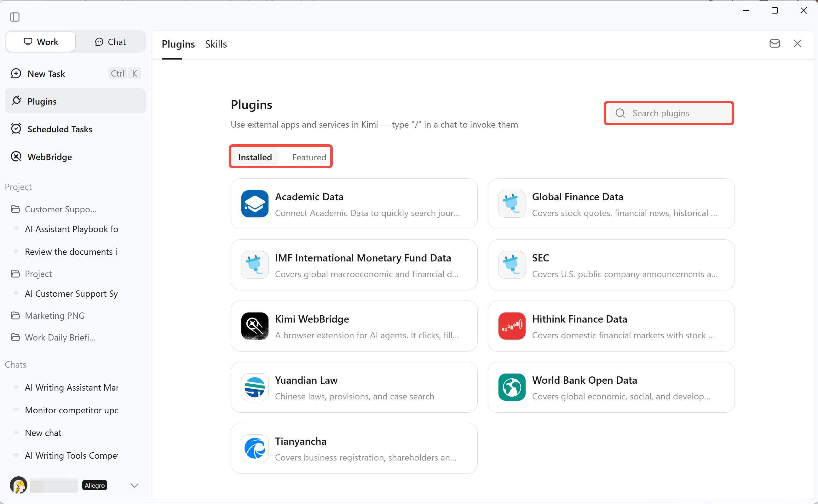Show Featured plugins
Image resolution: width=818 pixels, height=504 pixels.
coord(309,157)
